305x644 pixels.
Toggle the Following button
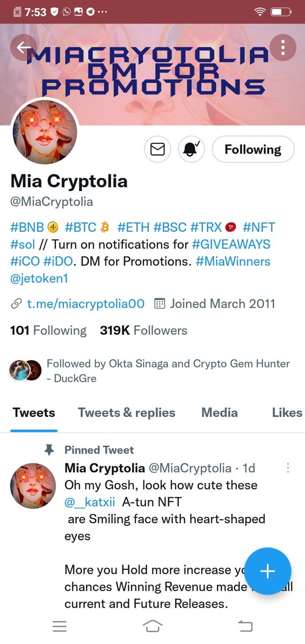click(253, 149)
